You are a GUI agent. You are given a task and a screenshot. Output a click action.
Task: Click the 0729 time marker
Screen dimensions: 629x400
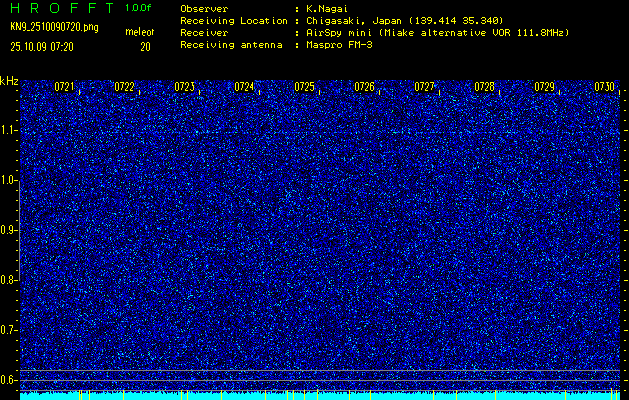pos(544,87)
